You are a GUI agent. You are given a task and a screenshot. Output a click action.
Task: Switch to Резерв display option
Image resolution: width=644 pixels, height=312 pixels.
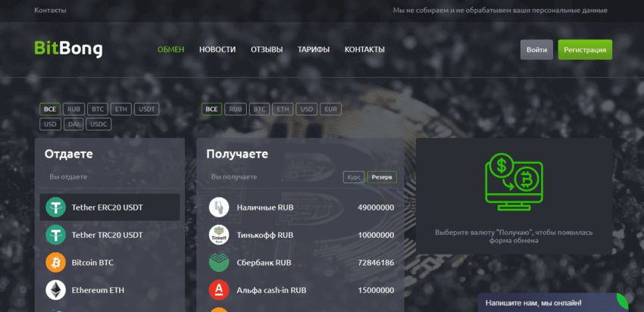pyautogui.click(x=382, y=177)
